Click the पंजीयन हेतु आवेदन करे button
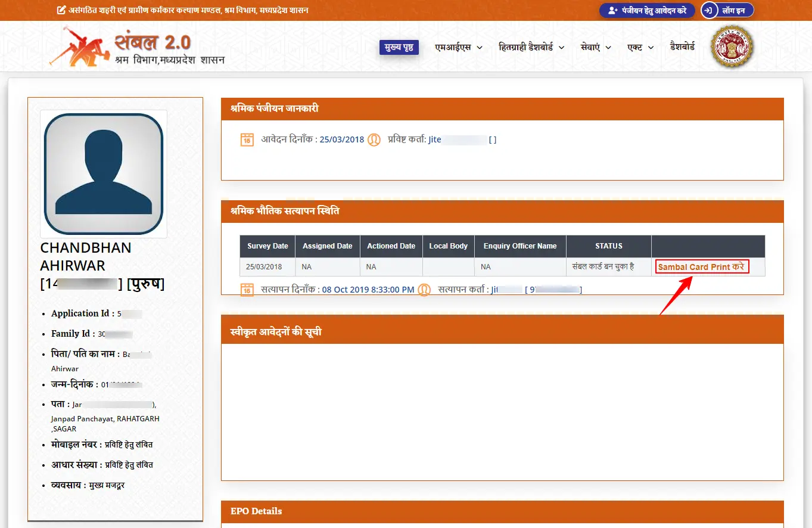 coord(647,11)
